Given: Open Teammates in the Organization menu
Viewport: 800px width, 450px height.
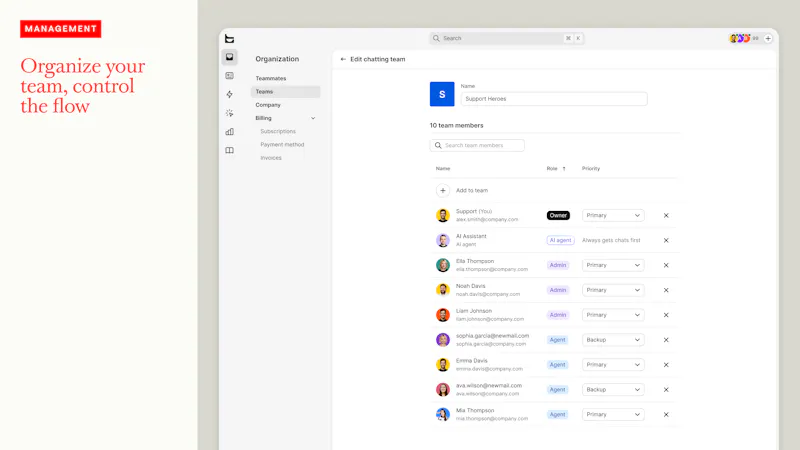Looking at the screenshot, I should coord(271,79).
